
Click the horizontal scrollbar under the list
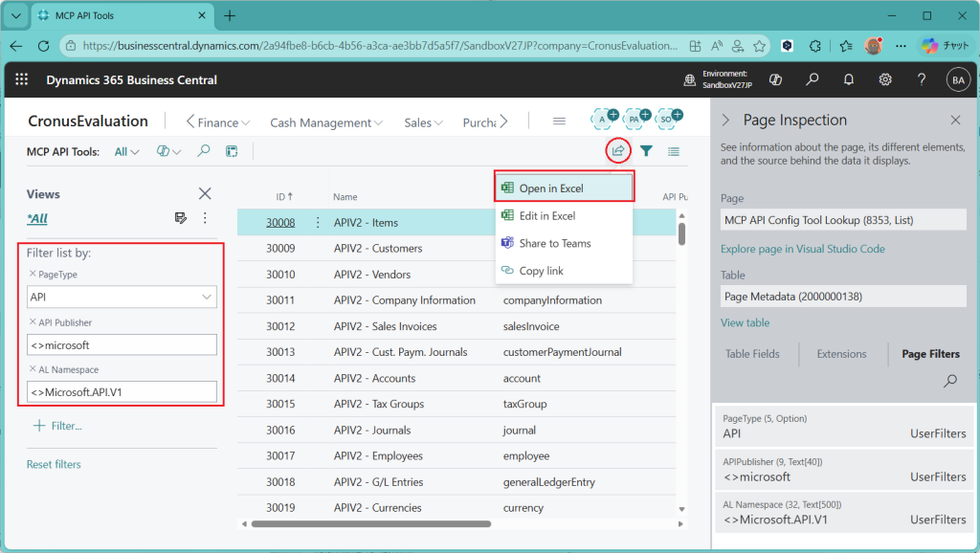coord(371,523)
